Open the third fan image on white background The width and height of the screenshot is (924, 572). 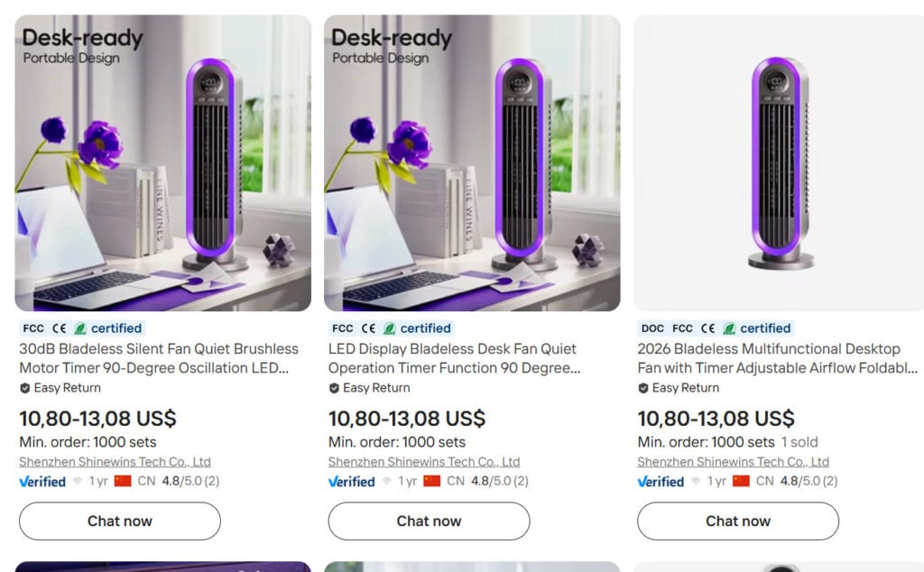(x=779, y=162)
